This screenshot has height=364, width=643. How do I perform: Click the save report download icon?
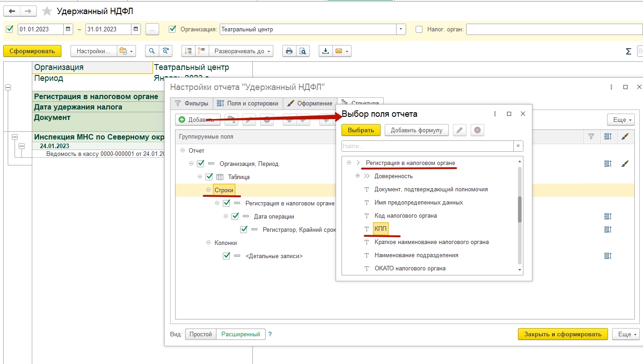(x=325, y=51)
